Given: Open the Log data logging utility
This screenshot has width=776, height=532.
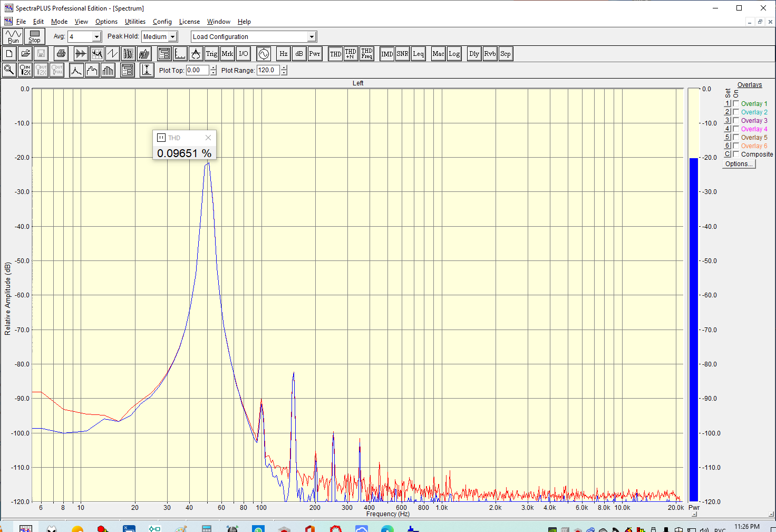Looking at the screenshot, I should pyautogui.click(x=454, y=54).
